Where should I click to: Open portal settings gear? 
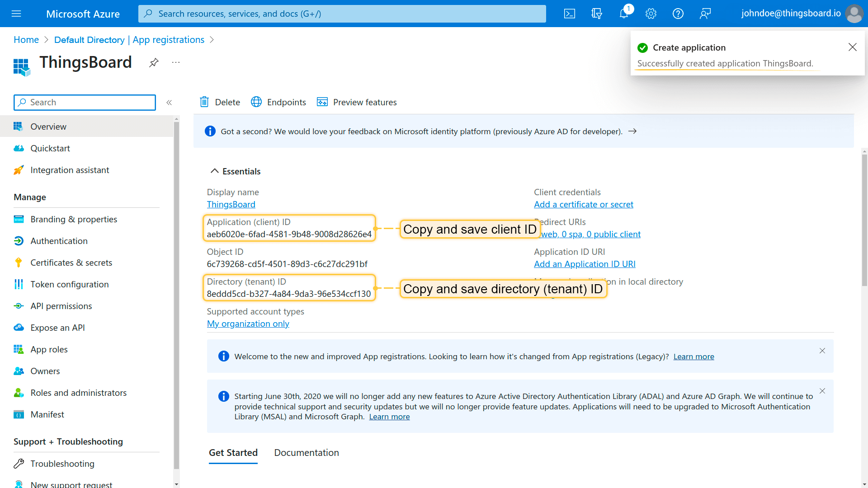[x=651, y=14]
